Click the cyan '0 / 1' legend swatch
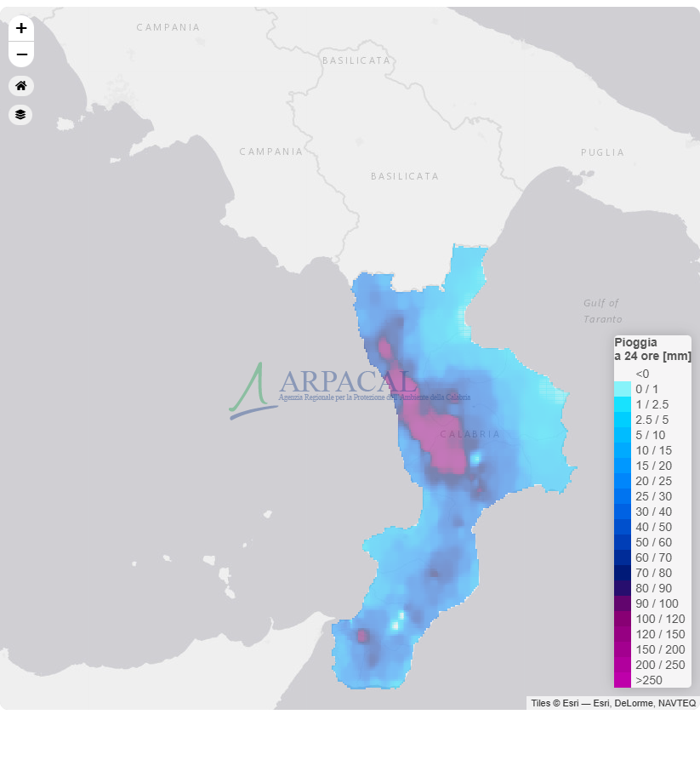Image resolution: width=700 pixels, height=783 pixels. click(623, 388)
